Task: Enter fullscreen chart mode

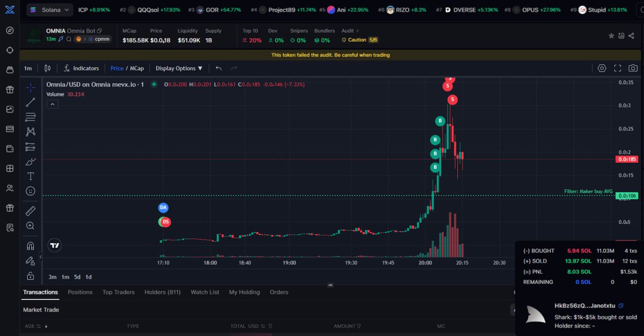Action: (618, 68)
